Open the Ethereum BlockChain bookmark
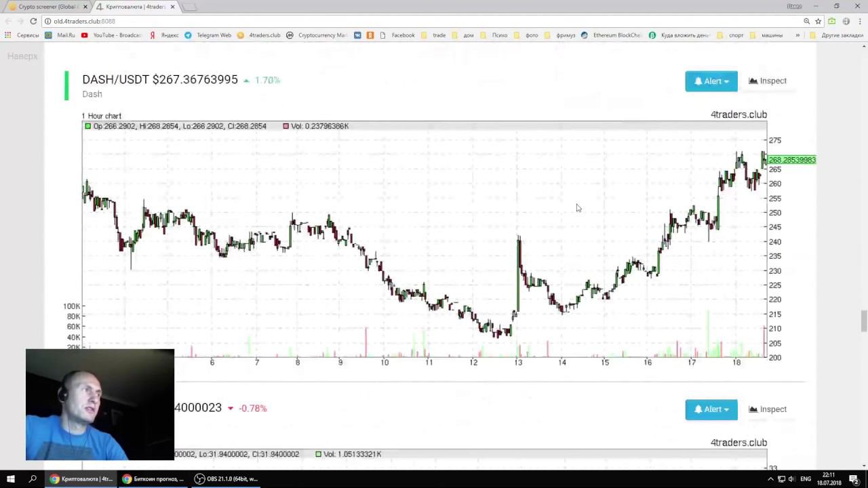Screen dimensions: 868x488 pos(611,35)
